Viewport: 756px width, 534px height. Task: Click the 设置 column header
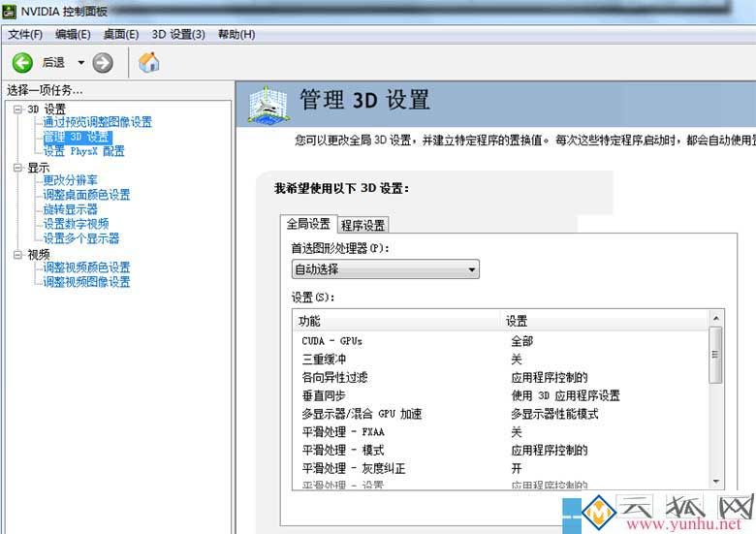tap(605, 321)
